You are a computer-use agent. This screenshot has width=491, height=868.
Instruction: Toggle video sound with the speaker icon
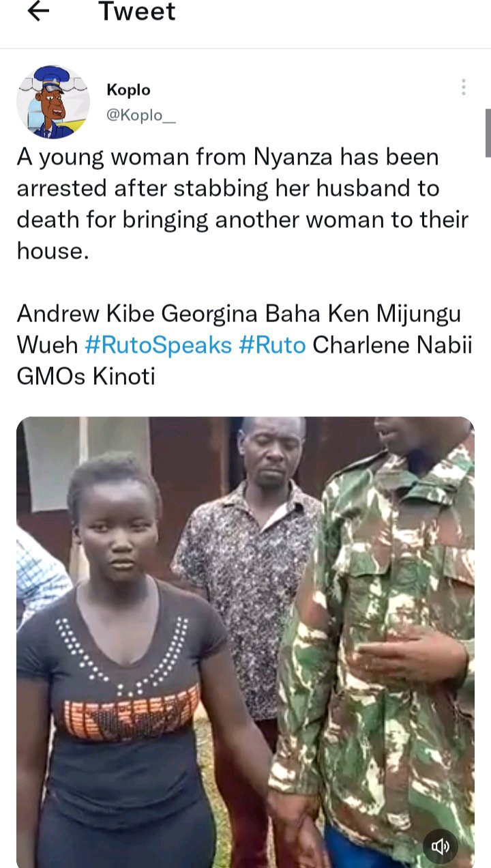coord(441,847)
